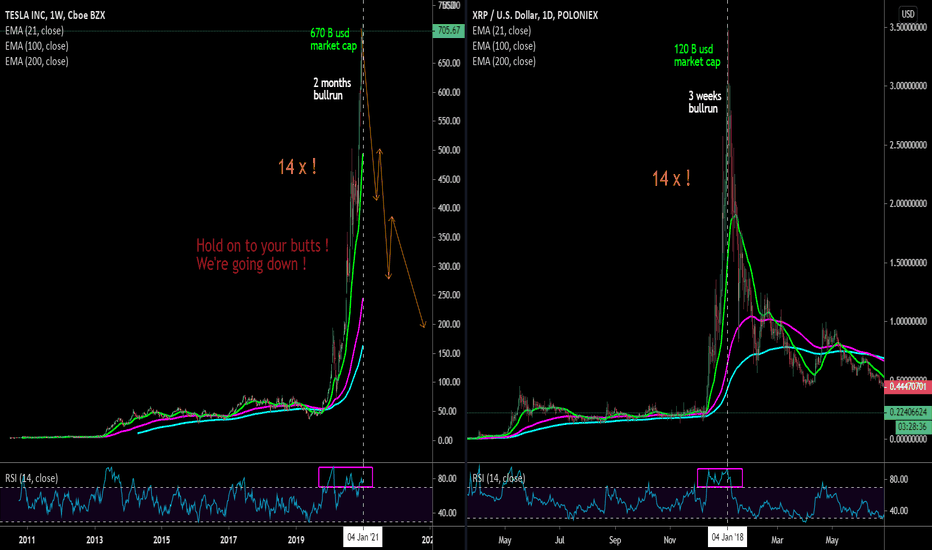
Task: Click 100.00 on the Tesla price axis
Action: click(x=449, y=382)
